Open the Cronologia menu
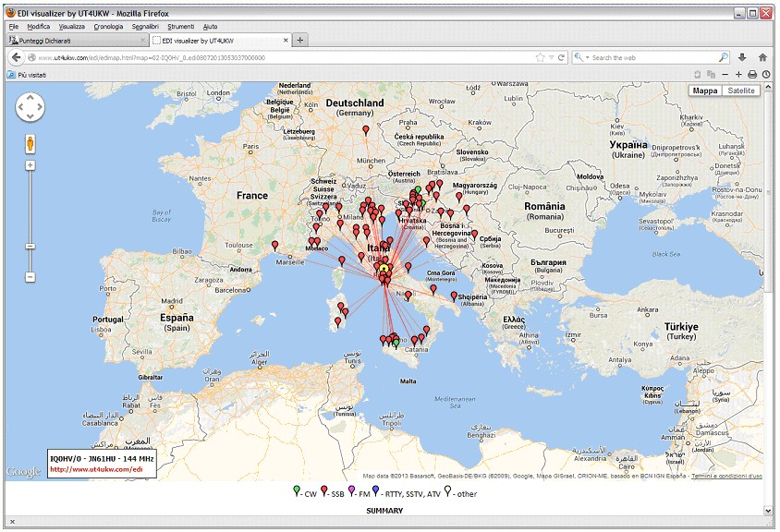The image size is (780, 532). click(108, 27)
